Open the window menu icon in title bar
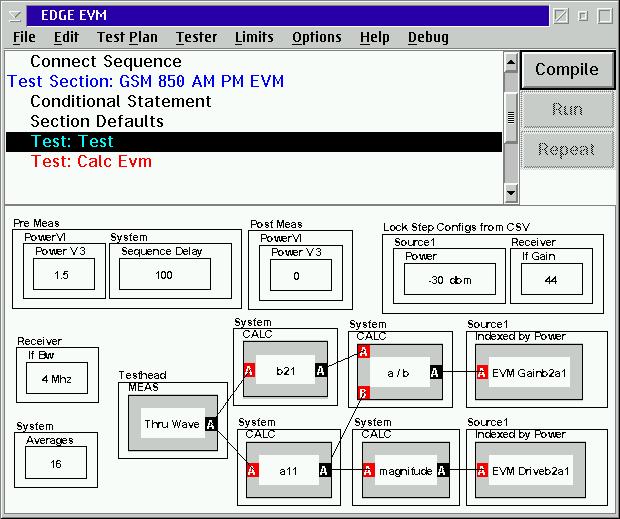The height and width of the screenshot is (519, 620). (16, 16)
